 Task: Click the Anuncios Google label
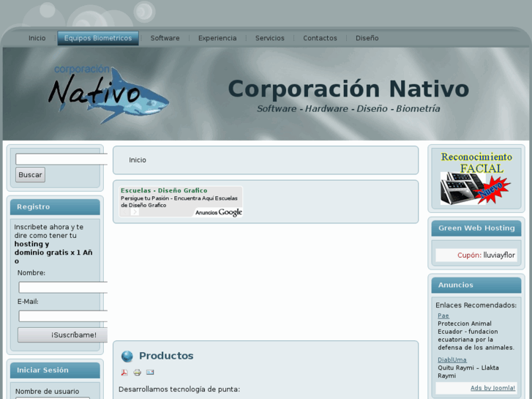click(x=219, y=212)
